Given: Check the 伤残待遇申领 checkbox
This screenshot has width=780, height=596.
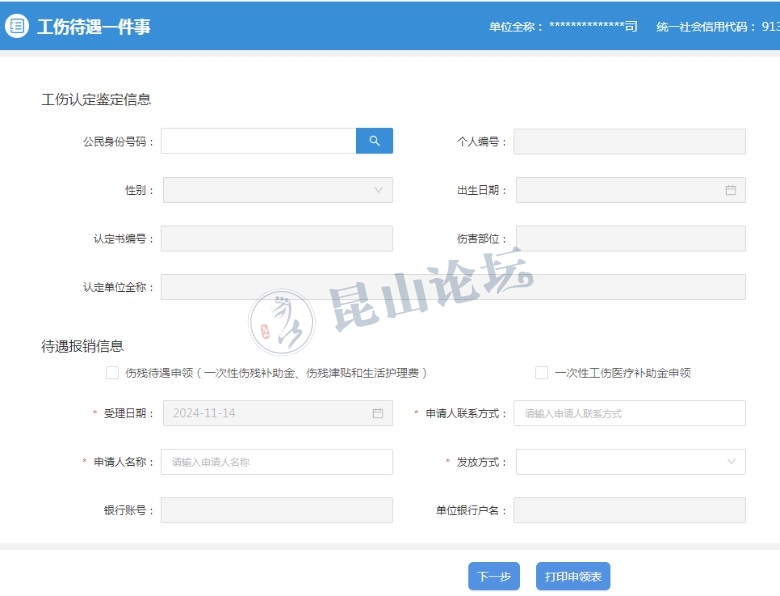Looking at the screenshot, I should click(x=112, y=373).
